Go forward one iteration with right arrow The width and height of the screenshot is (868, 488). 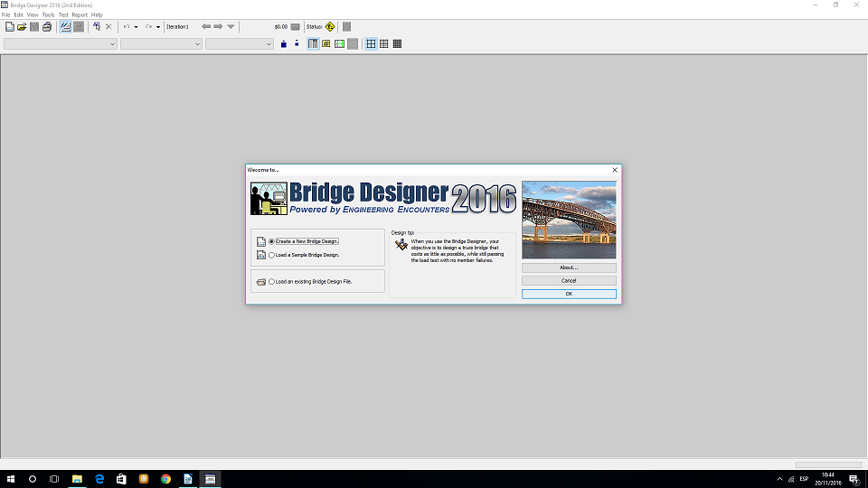point(218,26)
